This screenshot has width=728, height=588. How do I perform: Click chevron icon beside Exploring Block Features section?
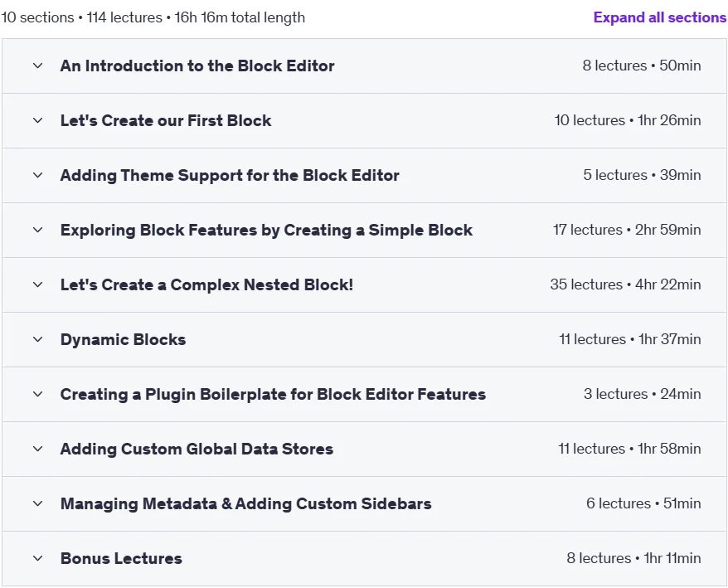pos(38,231)
